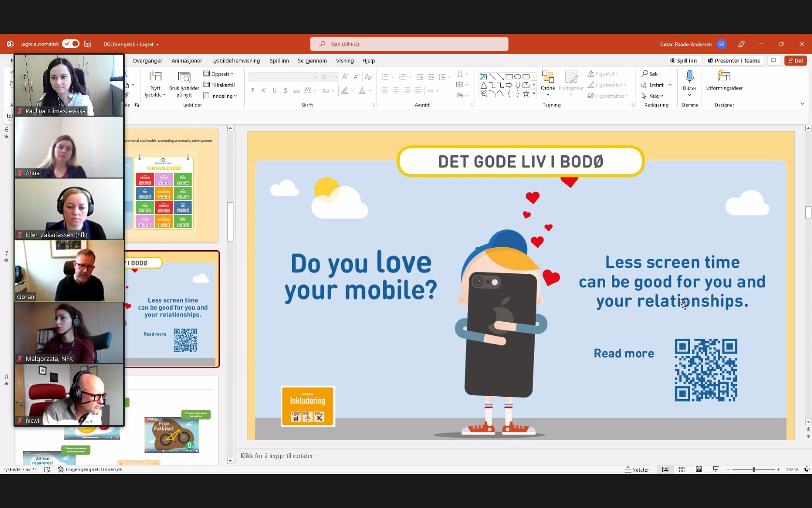Click the text highlight color swatch

(x=345, y=90)
